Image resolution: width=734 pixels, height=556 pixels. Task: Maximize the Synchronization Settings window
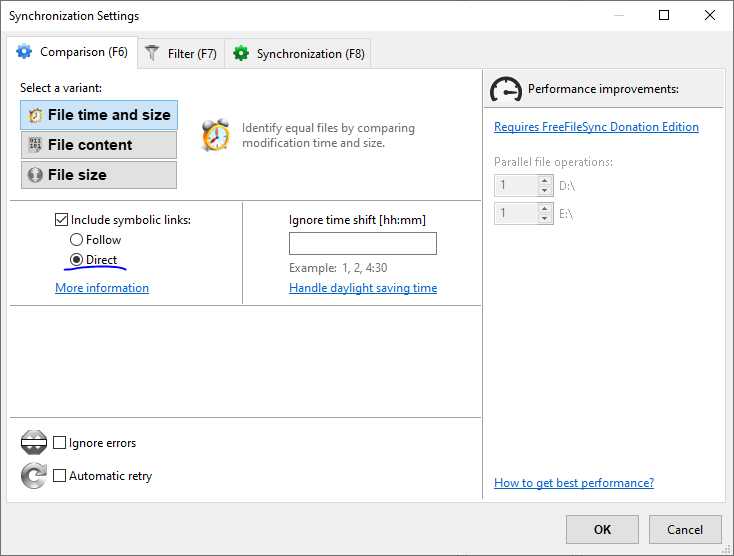[664, 15]
